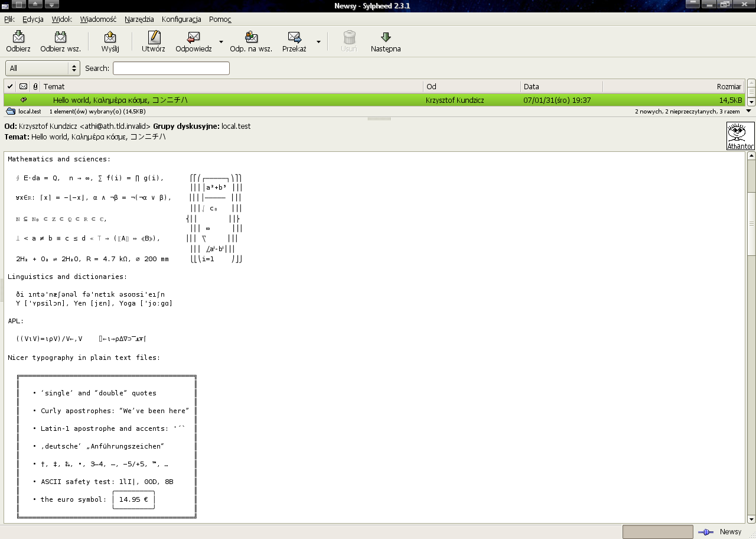Click the Grupy dyskusyjne header local.test value
756x539 pixels.
coord(236,126)
